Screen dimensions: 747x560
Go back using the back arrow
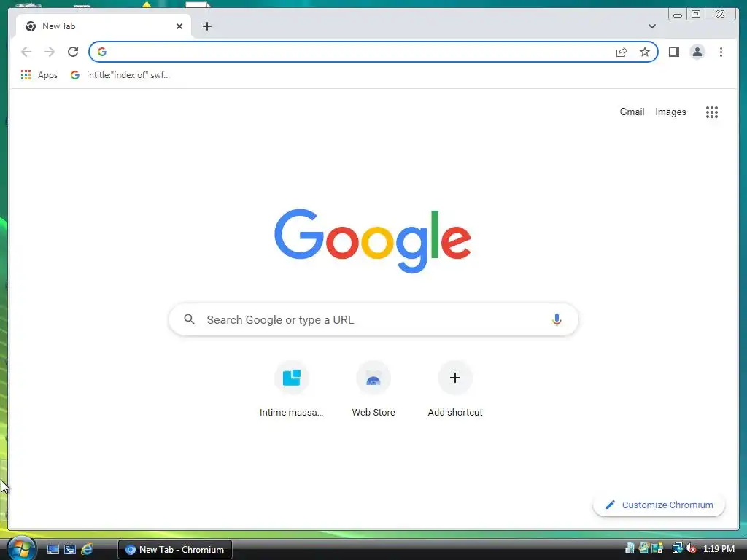(26, 52)
